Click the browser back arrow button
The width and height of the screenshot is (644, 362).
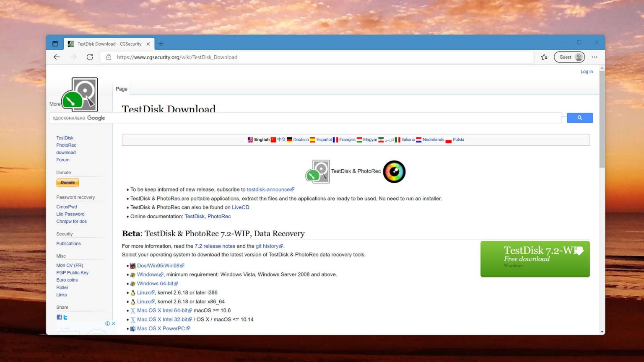pyautogui.click(x=57, y=57)
